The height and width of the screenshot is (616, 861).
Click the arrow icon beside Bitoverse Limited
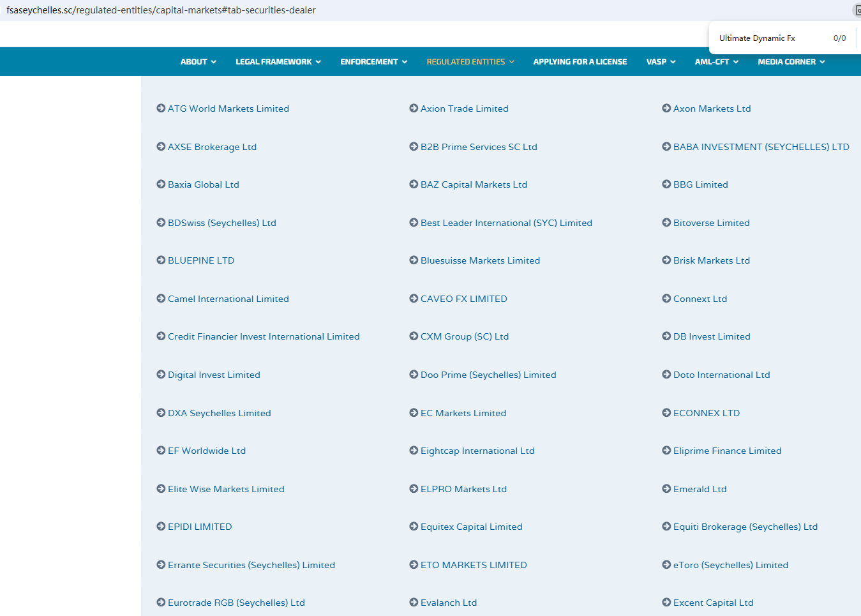point(666,223)
